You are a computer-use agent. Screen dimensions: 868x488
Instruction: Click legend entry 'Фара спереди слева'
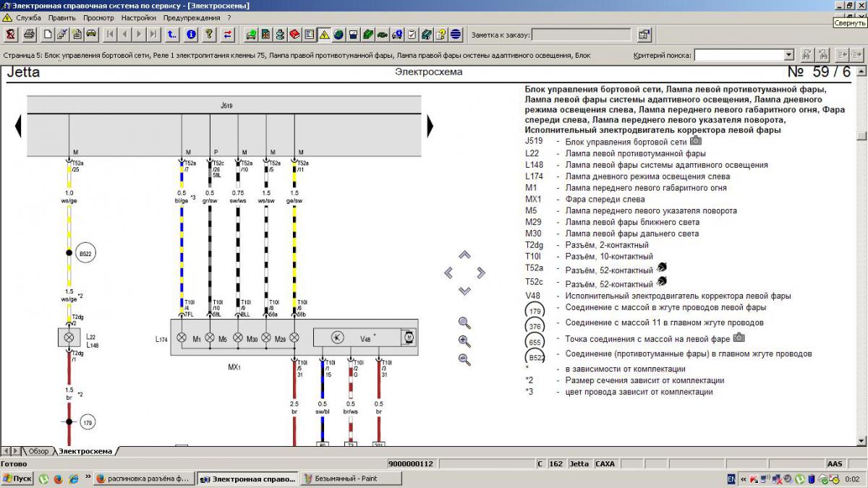coord(605,200)
